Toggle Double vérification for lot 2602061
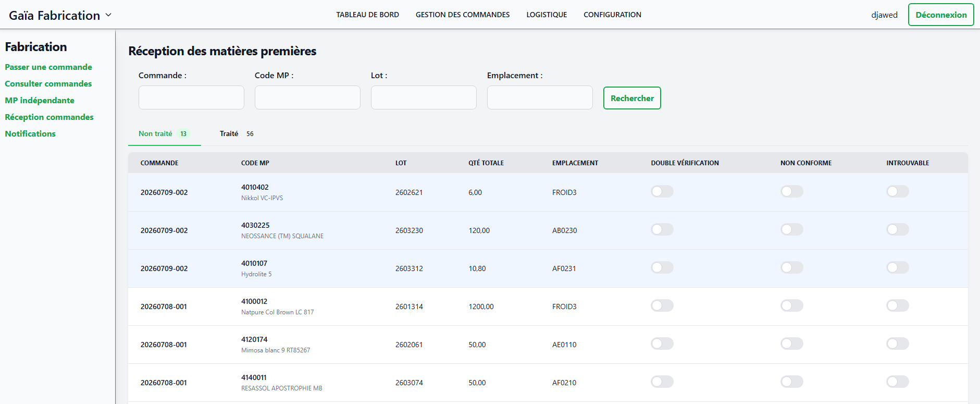 (662, 344)
